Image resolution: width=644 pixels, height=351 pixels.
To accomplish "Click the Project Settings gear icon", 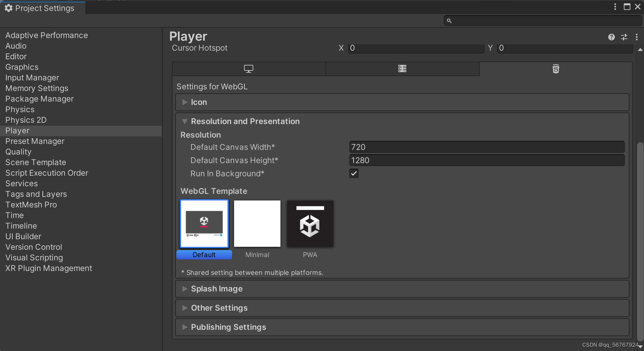I will (x=8, y=8).
